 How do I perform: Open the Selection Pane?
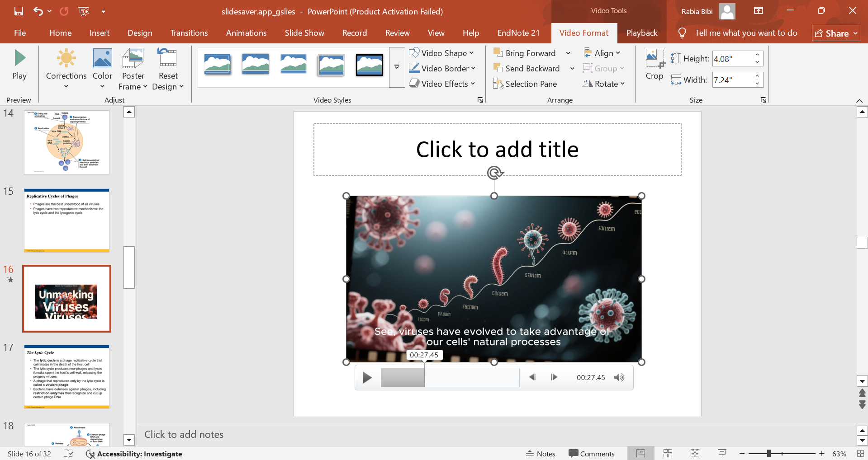point(529,84)
